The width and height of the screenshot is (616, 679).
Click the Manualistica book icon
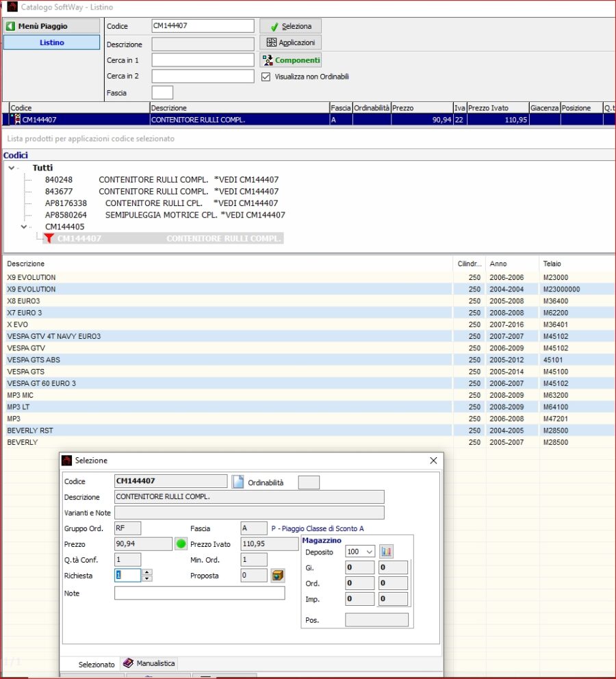tap(128, 663)
